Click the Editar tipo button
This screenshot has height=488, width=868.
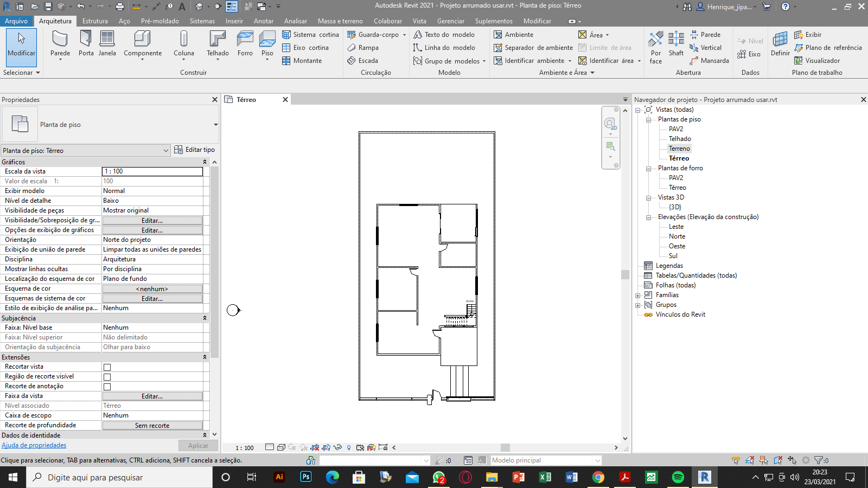point(194,150)
